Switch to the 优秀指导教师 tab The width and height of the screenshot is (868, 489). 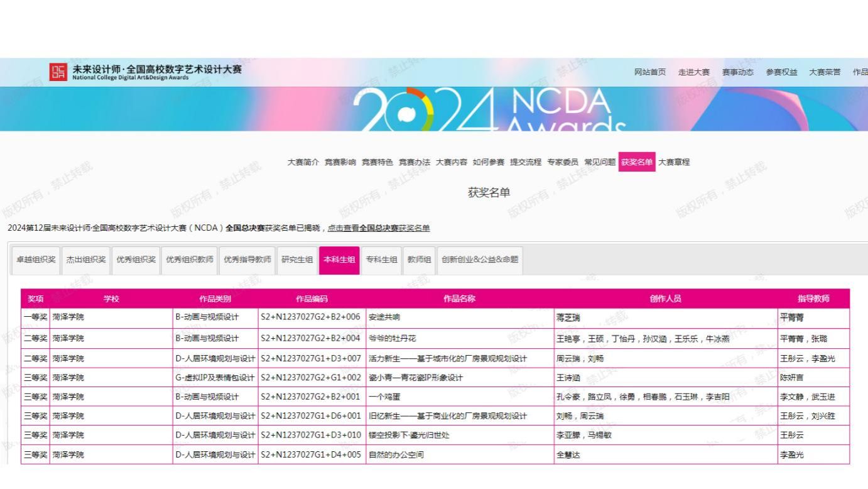[247, 260]
